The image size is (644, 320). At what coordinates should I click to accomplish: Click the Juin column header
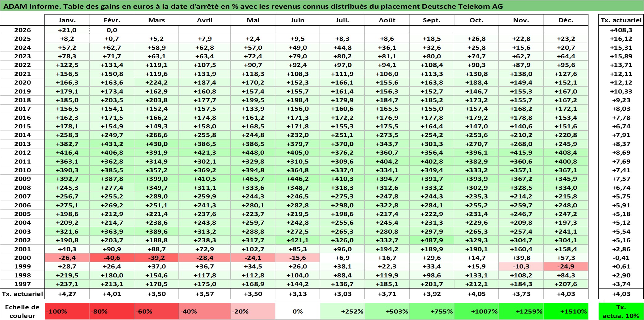298,20
